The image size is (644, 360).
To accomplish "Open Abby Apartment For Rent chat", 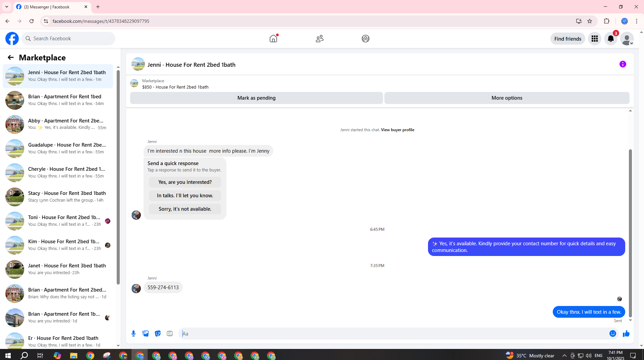I will tap(58, 124).
